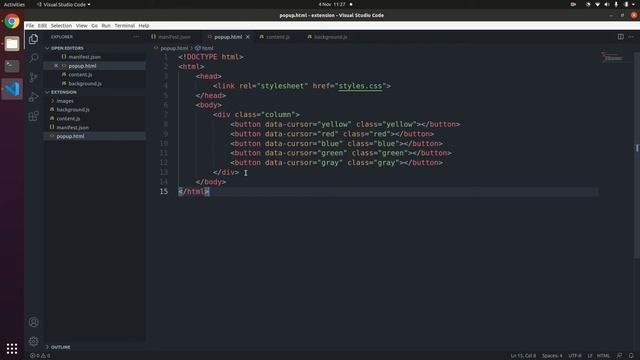Screen dimensions: 640x360
Task: Open the File menu
Action: tap(30, 25)
